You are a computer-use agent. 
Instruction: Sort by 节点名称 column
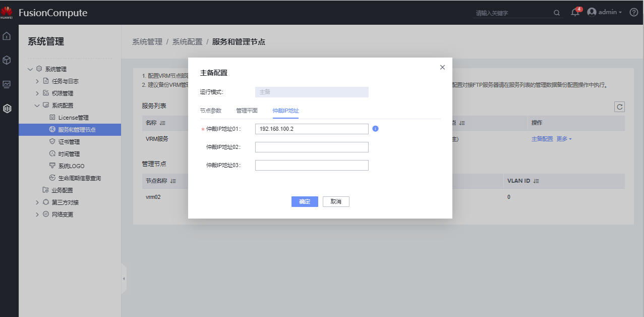click(x=173, y=181)
